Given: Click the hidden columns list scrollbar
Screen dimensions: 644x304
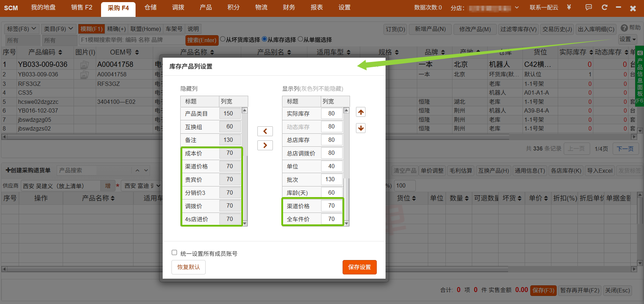Looking at the screenshot, I should point(245,167).
